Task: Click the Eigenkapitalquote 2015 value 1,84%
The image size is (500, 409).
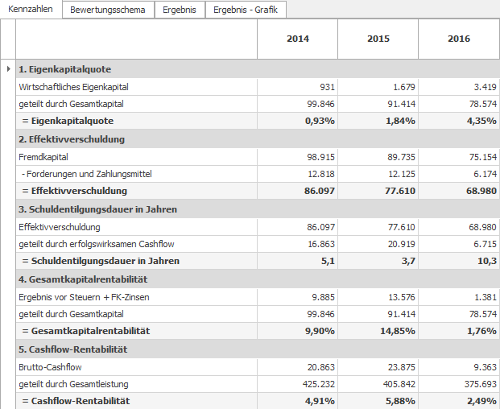Action: pyautogui.click(x=401, y=121)
